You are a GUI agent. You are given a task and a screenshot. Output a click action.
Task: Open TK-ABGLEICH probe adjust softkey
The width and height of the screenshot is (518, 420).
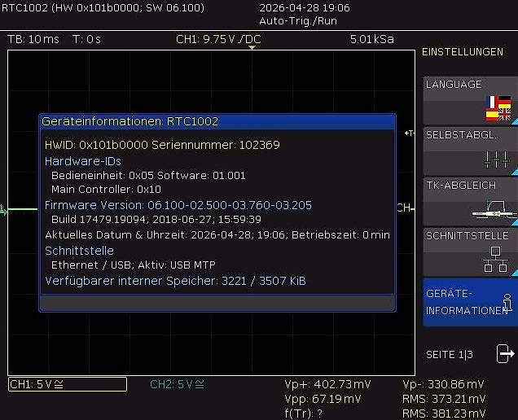click(x=471, y=202)
